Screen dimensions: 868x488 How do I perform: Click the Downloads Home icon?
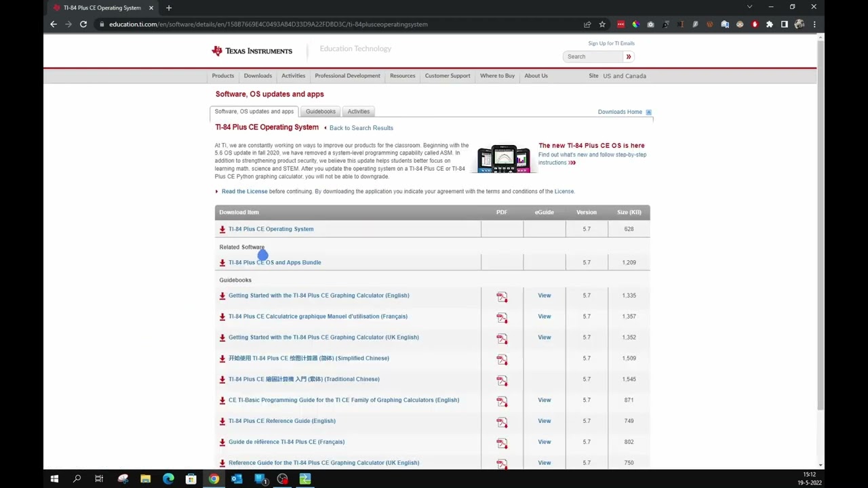(x=648, y=112)
